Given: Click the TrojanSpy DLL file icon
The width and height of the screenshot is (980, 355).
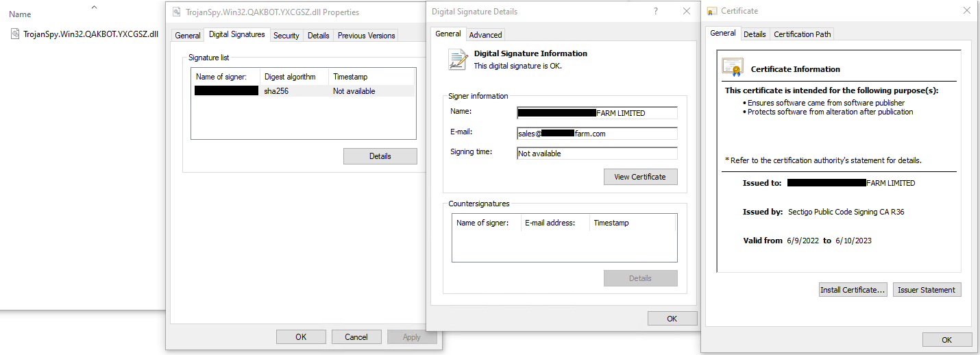Looking at the screenshot, I should 16,34.
